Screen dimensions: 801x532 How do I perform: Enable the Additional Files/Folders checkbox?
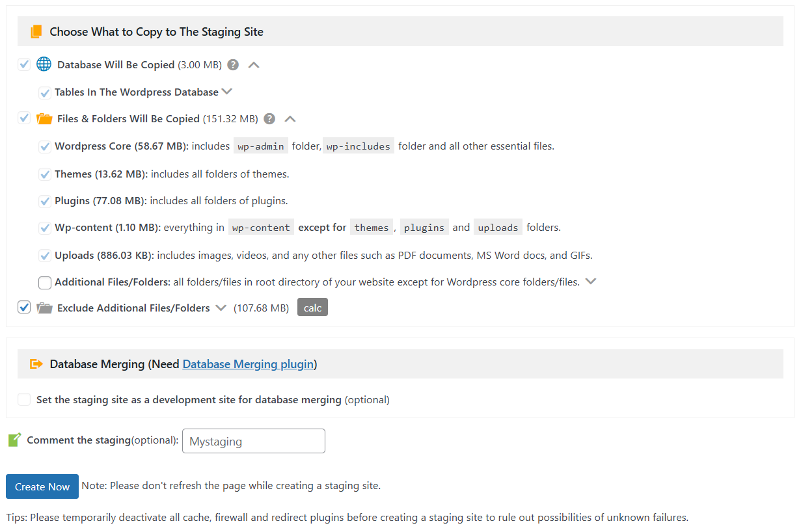point(45,283)
